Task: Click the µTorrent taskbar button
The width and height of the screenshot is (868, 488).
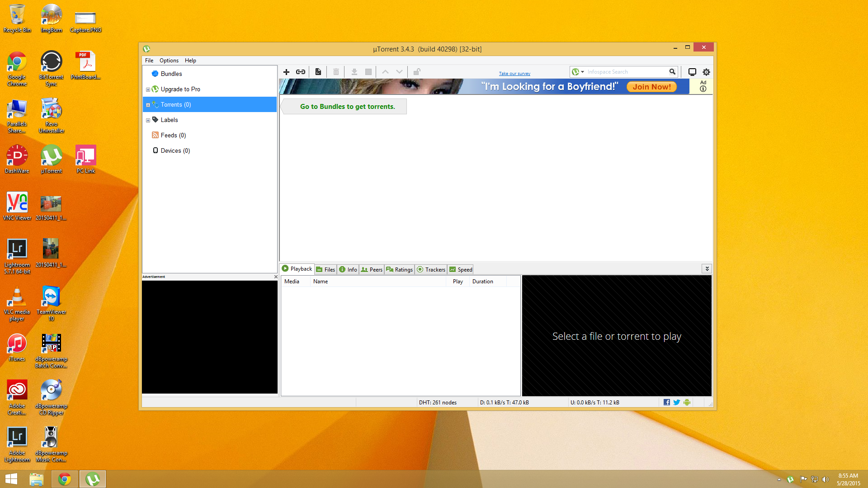Action: [93, 479]
